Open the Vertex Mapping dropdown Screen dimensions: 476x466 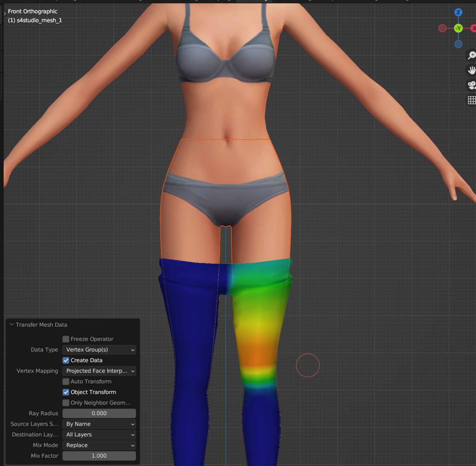coord(99,371)
